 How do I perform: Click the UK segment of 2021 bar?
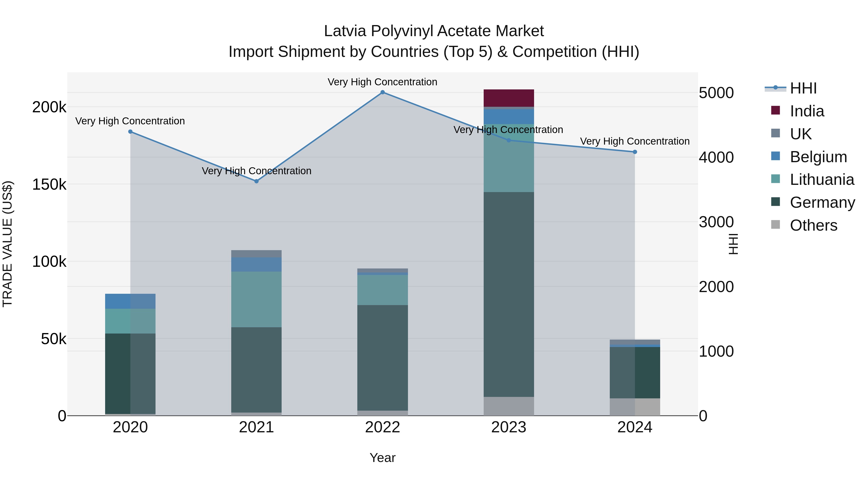(x=257, y=254)
